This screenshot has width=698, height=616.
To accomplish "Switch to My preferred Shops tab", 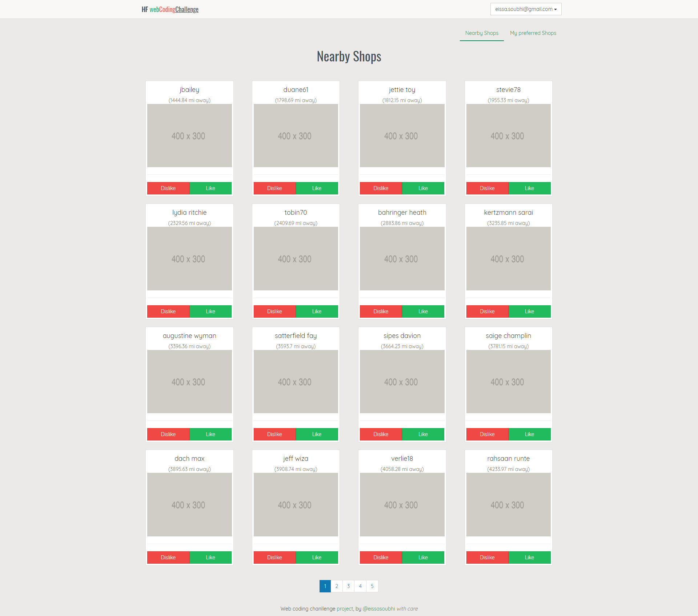I will pyautogui.click(x=533, y=33).
